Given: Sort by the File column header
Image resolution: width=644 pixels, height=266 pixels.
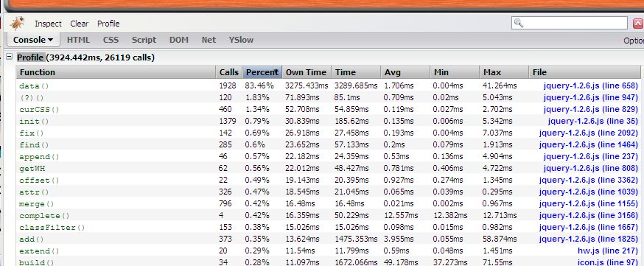Looking at the screenshot, I should click(x=584, y=72).
